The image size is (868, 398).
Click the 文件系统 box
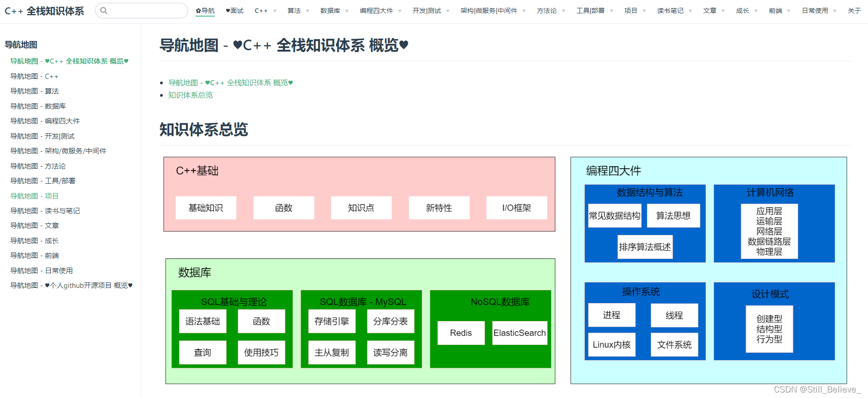click(674, 345)
